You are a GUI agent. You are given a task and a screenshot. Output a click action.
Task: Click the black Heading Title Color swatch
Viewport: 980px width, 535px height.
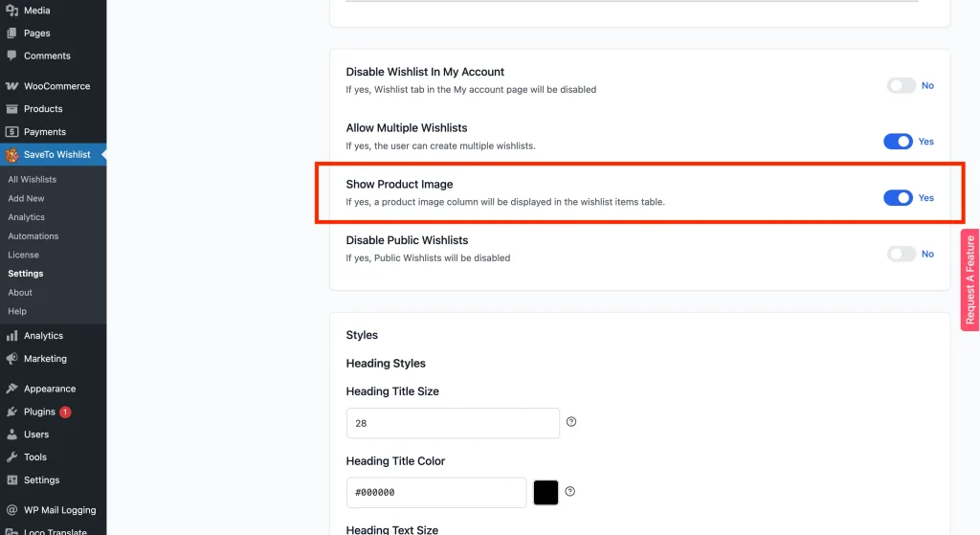pos(546,493)
